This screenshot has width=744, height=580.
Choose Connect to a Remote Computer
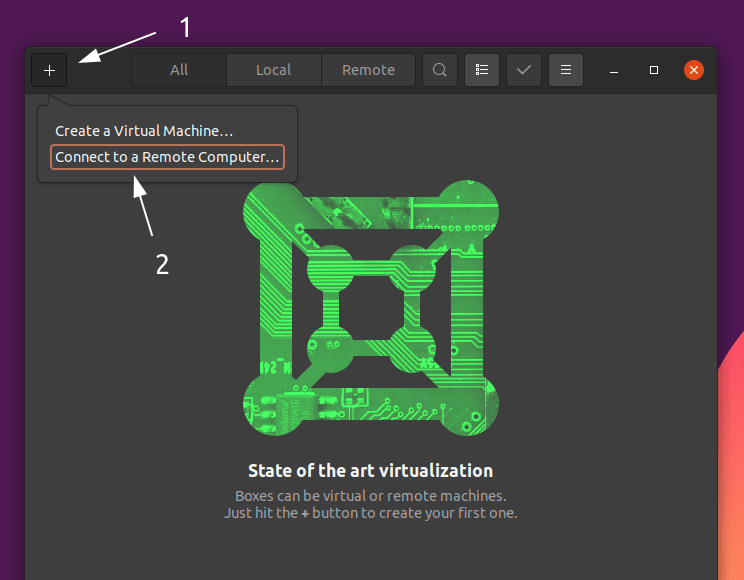[x=167, y=157]
